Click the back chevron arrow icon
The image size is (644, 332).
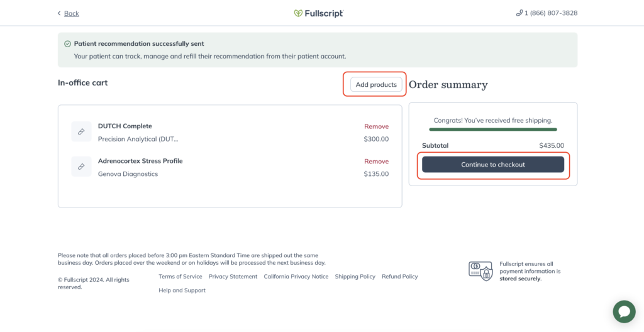click(59, 13)
